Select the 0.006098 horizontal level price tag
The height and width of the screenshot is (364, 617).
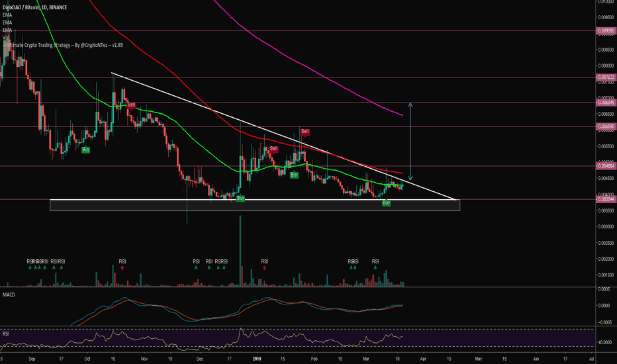pyautogui.click(x=606, y=126)
